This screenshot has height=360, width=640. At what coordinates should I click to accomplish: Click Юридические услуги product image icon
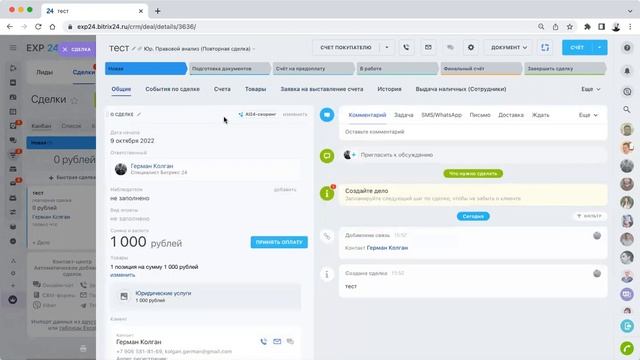tap(124, 296)
